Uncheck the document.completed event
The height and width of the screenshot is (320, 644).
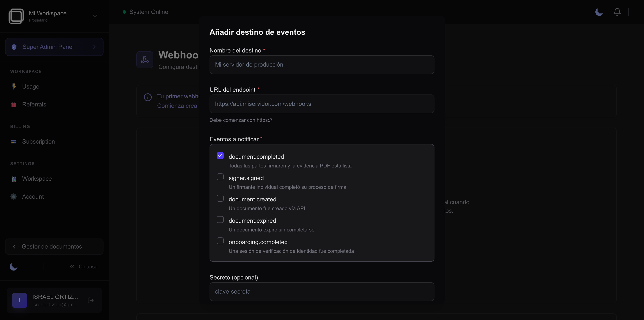point(220,156)
